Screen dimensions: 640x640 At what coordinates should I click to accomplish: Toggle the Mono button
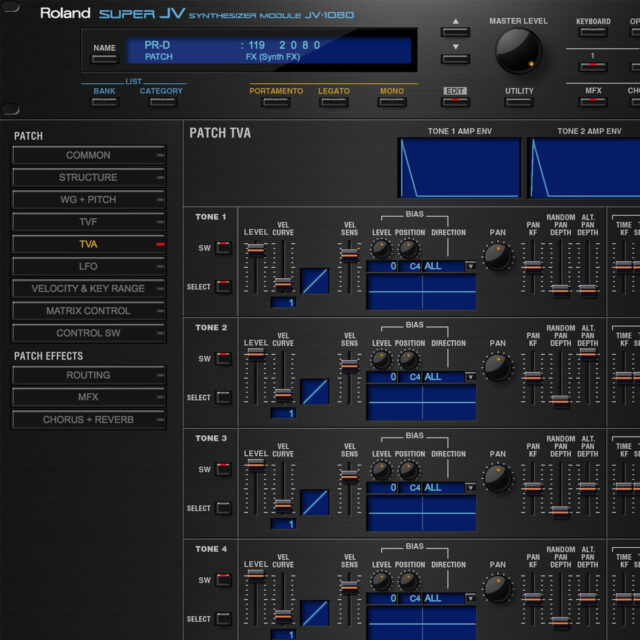pos(392,102)
